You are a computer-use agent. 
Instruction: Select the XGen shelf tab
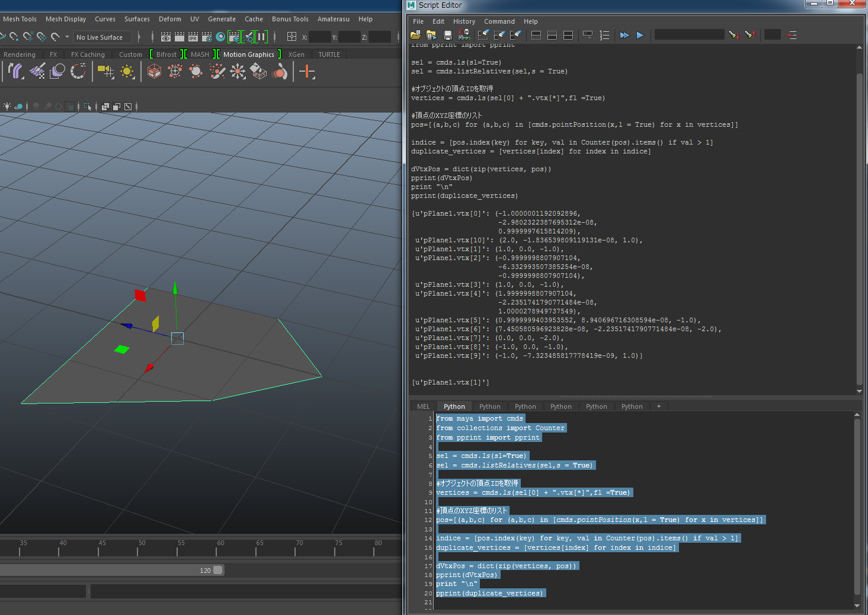(x=296, y=55)
